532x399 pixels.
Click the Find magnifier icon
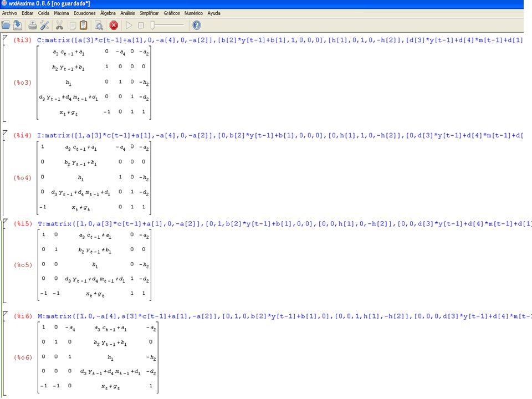tap(99, 25)
